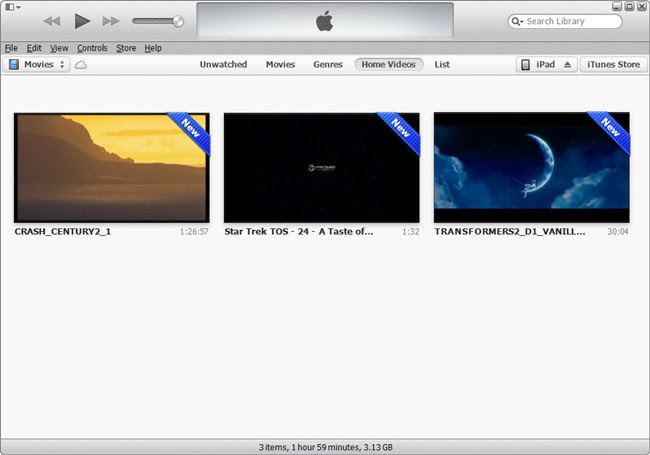Open the File menu

click(11, 48)
